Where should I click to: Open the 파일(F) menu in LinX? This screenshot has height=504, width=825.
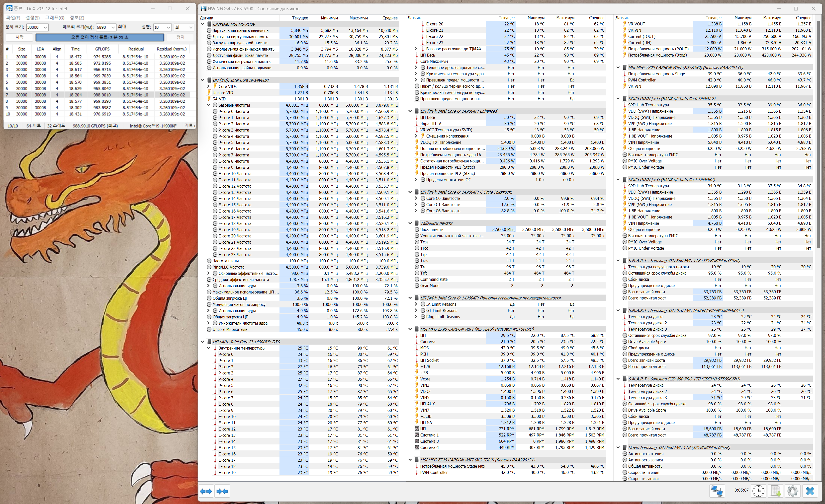13,18
